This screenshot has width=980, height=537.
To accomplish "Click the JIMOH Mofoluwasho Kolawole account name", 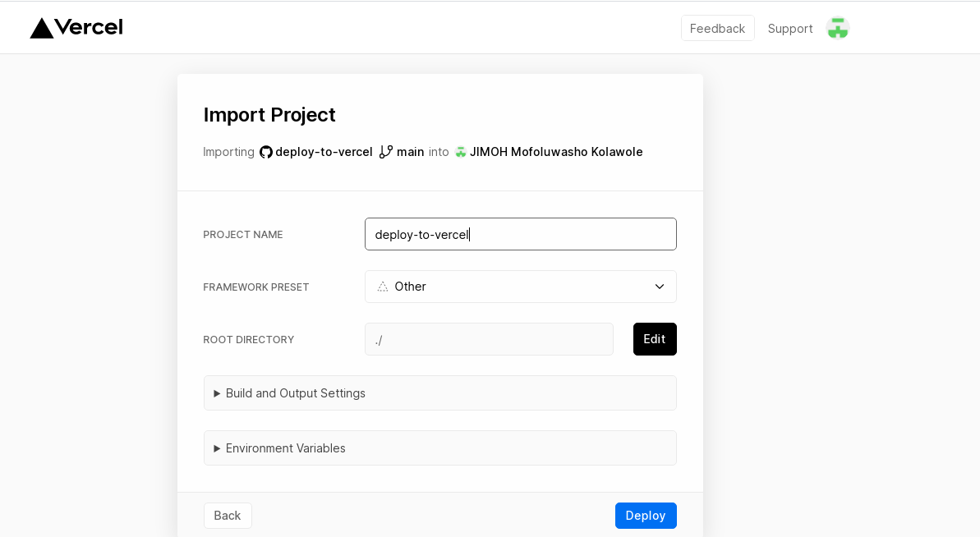I will tap(556, 152).
